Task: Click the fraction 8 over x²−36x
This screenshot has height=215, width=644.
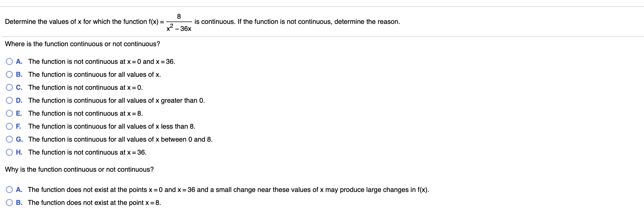Action: click(179, 23)
